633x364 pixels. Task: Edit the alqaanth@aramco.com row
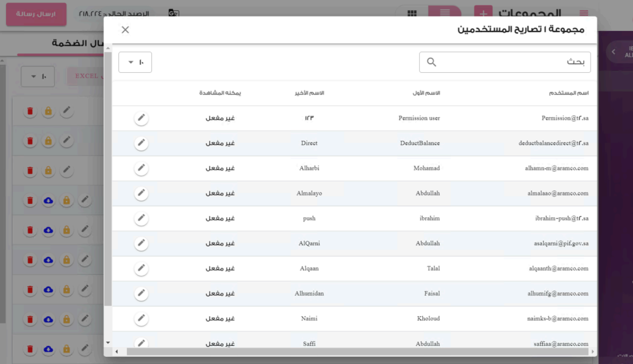142,269
